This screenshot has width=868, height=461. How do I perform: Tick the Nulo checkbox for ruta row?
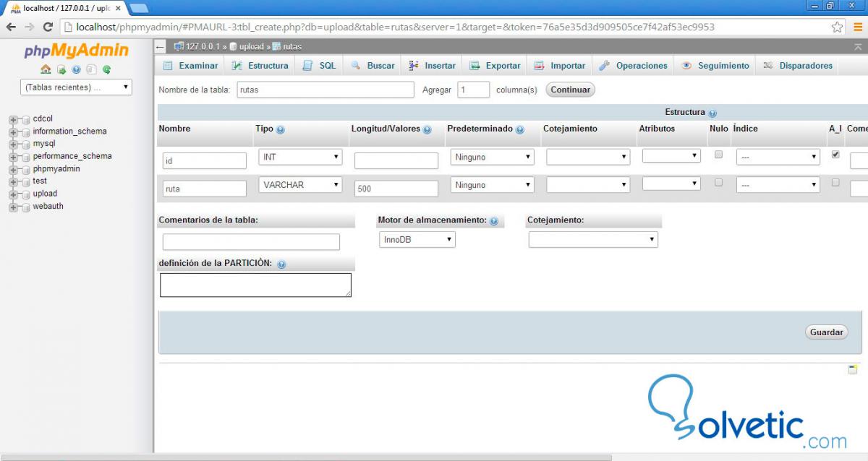click(x=718, y=183)
